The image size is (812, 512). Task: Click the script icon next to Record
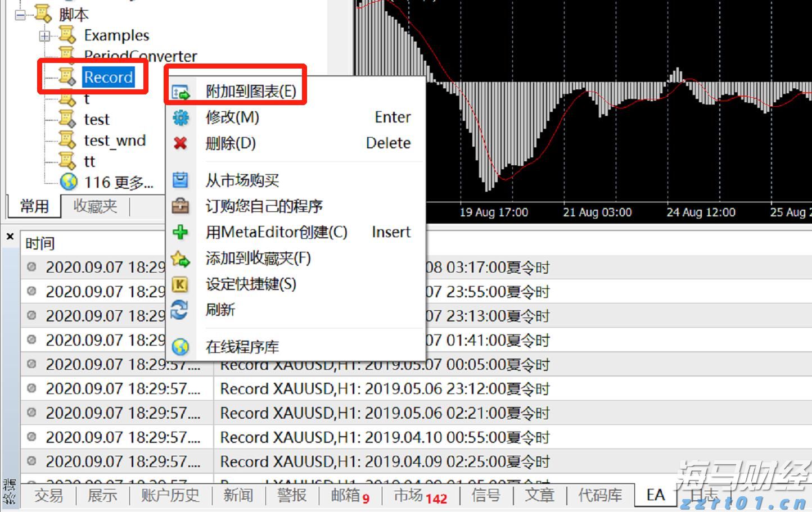(x=67, y=78)
